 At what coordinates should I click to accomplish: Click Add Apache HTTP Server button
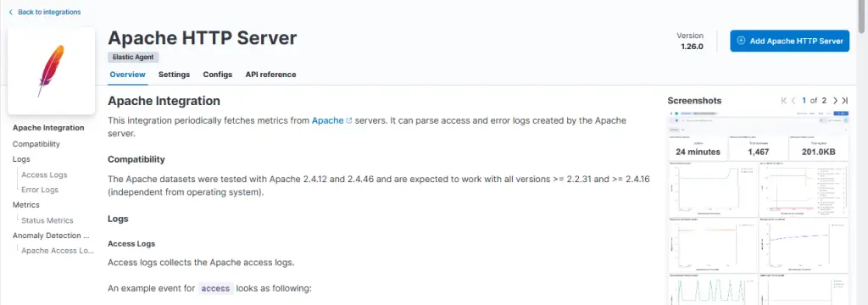click(789, 41)
